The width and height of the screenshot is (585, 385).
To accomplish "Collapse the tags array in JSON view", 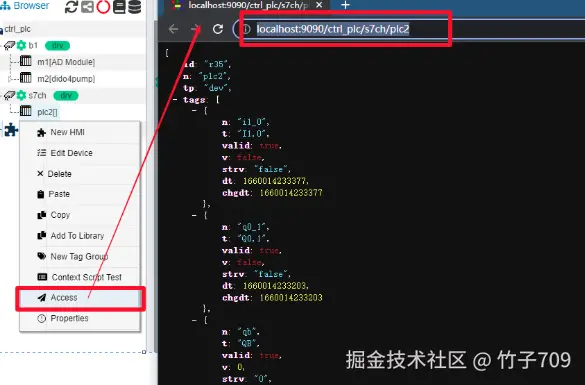I will click(x=175, y=100).
